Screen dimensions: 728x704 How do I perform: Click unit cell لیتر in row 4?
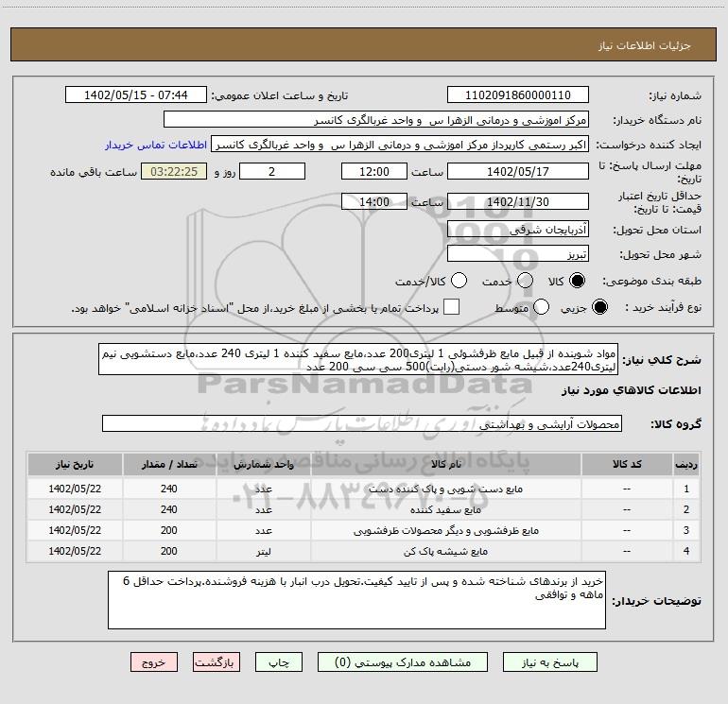click(263, 551)
